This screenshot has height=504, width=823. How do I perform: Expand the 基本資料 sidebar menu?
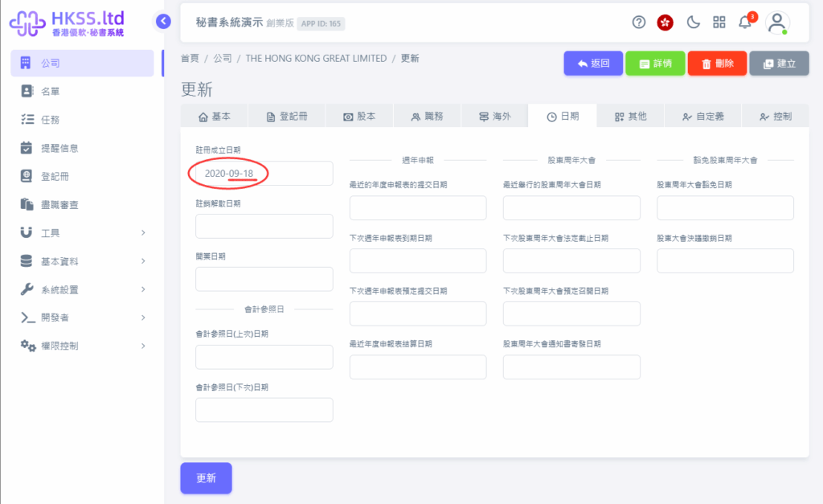(82, 261)
